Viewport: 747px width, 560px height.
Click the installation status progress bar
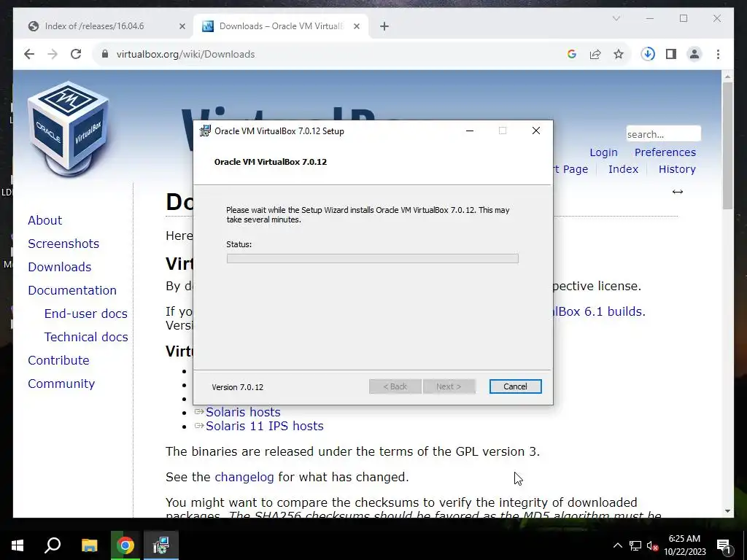tap(372, 259)
